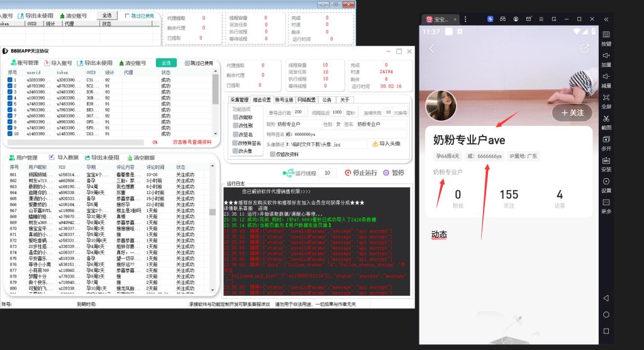This screenshot has height=350, width=644.
Task: Switch to the 推送设置 tab
Action: (262, 99)
